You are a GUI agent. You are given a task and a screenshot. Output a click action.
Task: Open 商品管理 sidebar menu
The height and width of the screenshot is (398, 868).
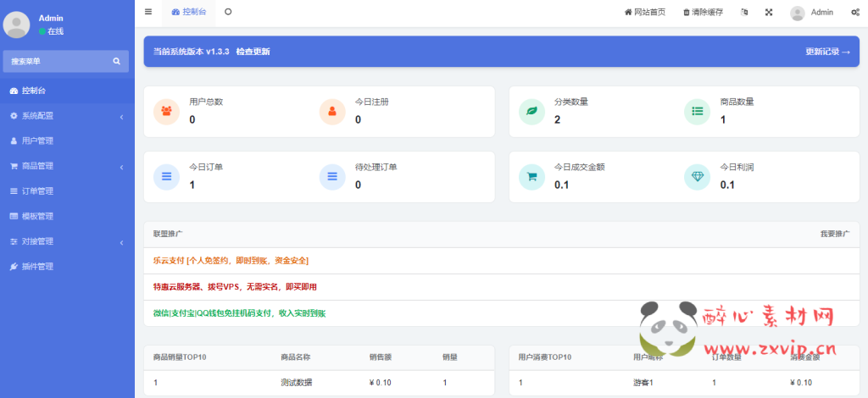coord(67,166)
